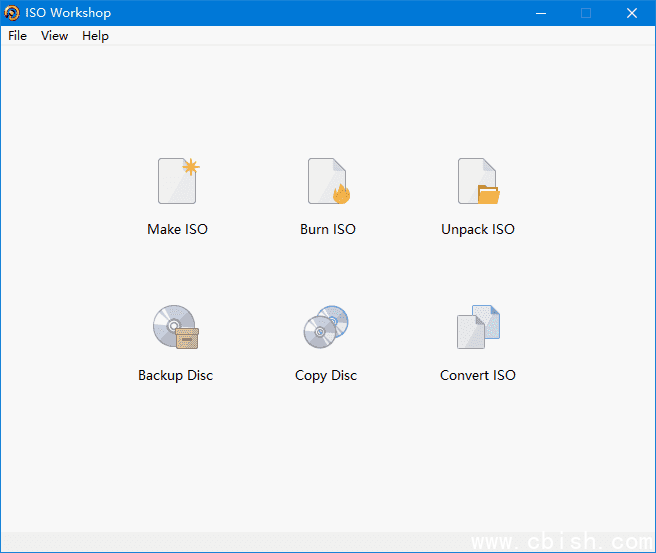Image resolution: width=656 pixels, height=553 pixels.
Task: Close the ISO Workshop window
Action: pos(632,13)
